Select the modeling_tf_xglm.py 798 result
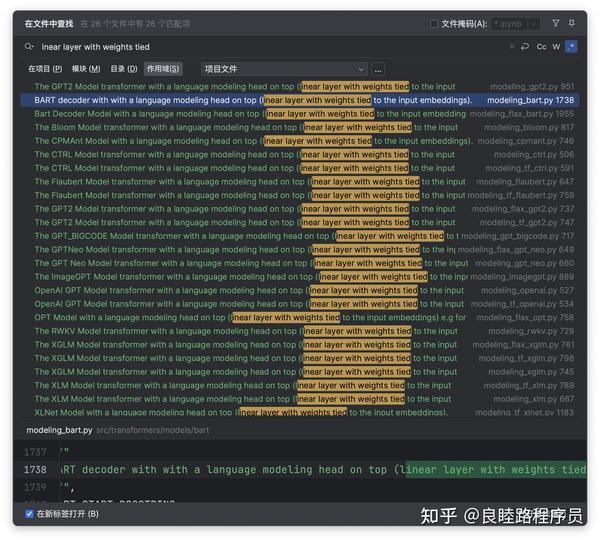The image size is (600, 541). pos(300,358)
